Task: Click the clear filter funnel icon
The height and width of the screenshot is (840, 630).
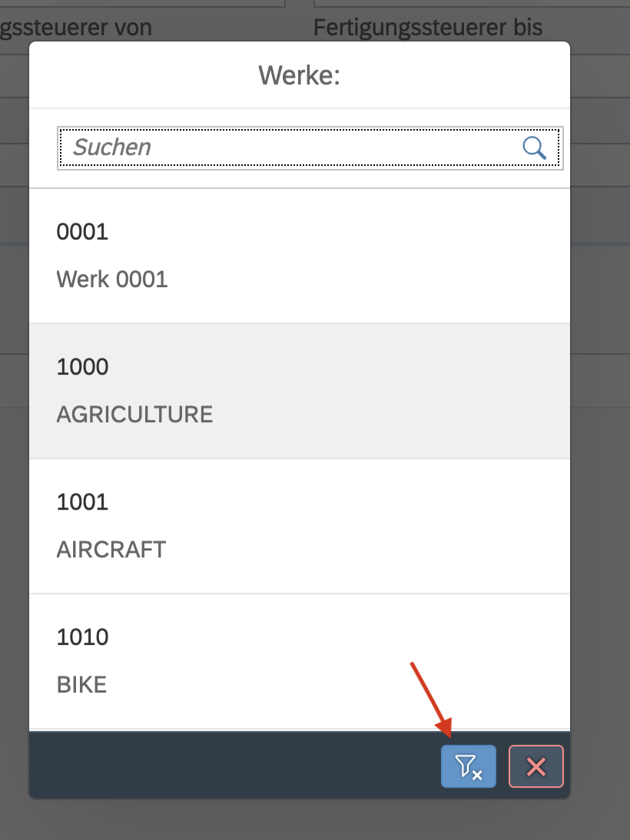Action: pos(468,766)
